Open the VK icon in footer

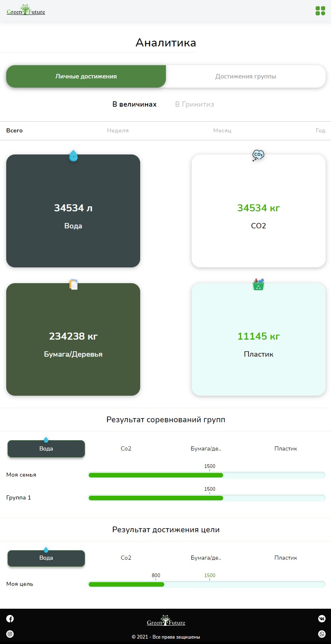coord(322,619)
